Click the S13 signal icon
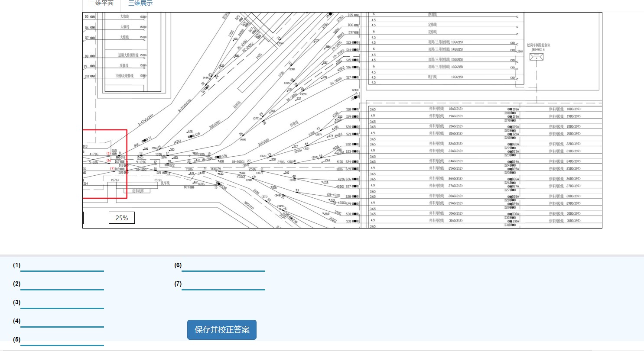The height and width of the screenshot is (351, 644). 355,43
